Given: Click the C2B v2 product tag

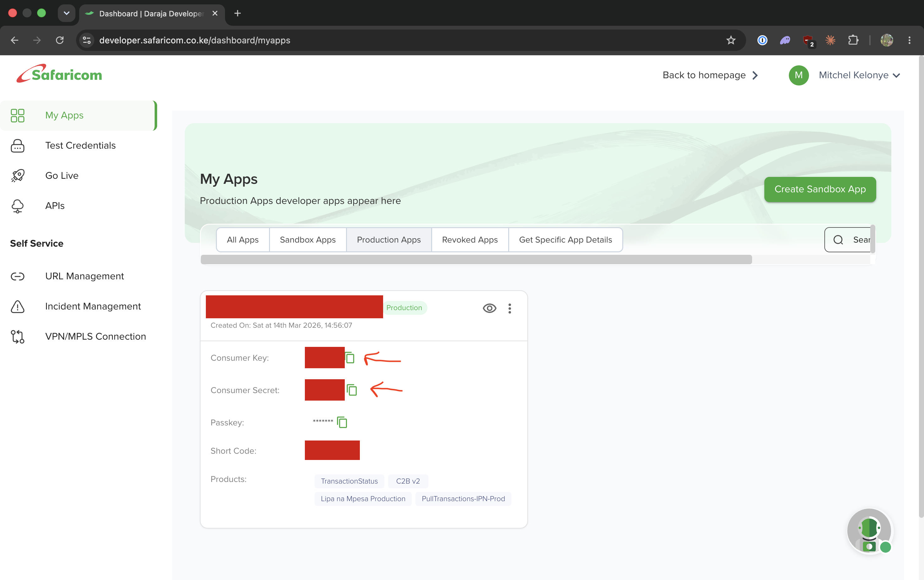Looking at the screenshot, I should (x=408, y=481).
